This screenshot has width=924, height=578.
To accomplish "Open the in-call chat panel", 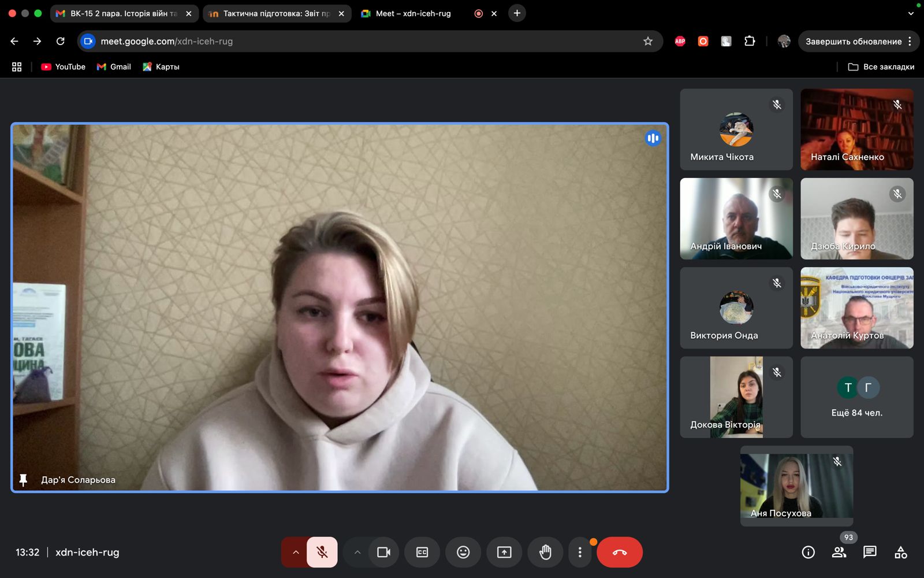I will tap(870, 552).
